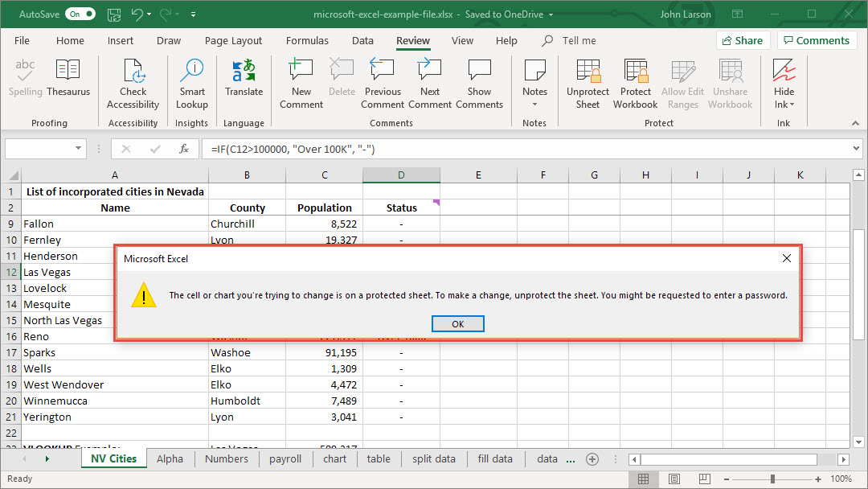The width and height of the screenshot is (868, 489).
Task: Open the Thesaurus tool
Action: [68, 78]
